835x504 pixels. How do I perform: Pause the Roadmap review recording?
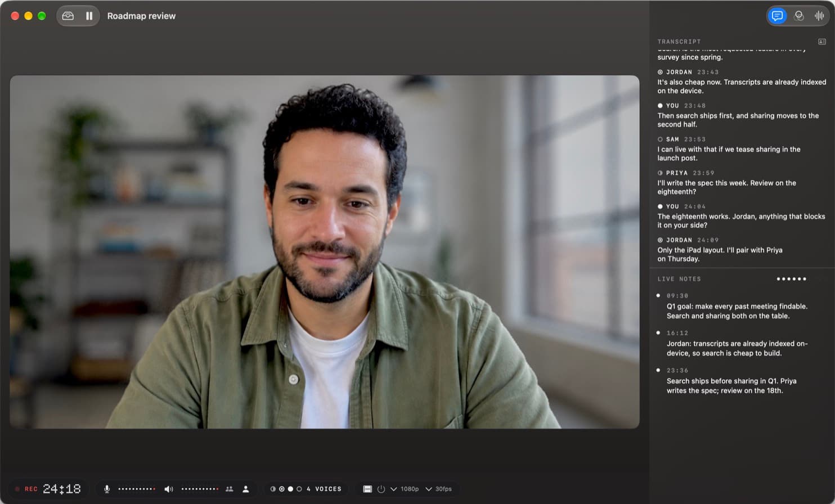click(89, 16)
